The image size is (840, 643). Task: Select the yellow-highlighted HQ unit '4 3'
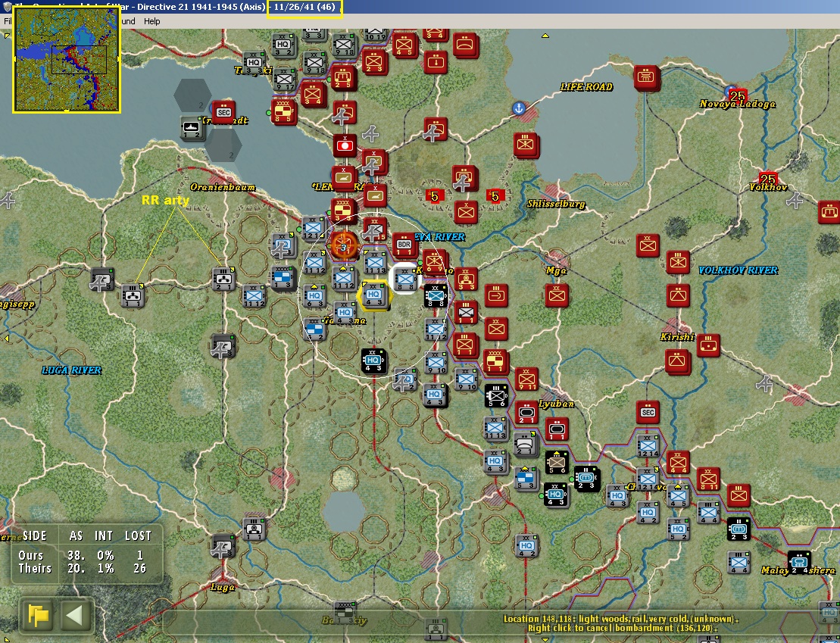(x=373, y=295)
